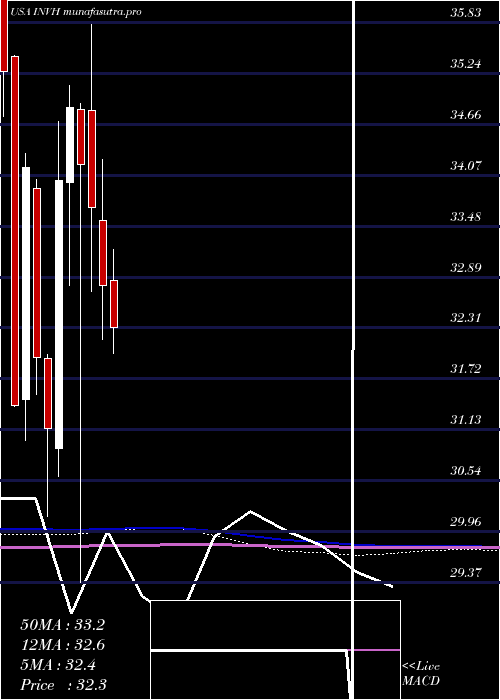Click the '<<Live MACD' label
The width and height of the screenshot is (500, 700).
[421, 674]
